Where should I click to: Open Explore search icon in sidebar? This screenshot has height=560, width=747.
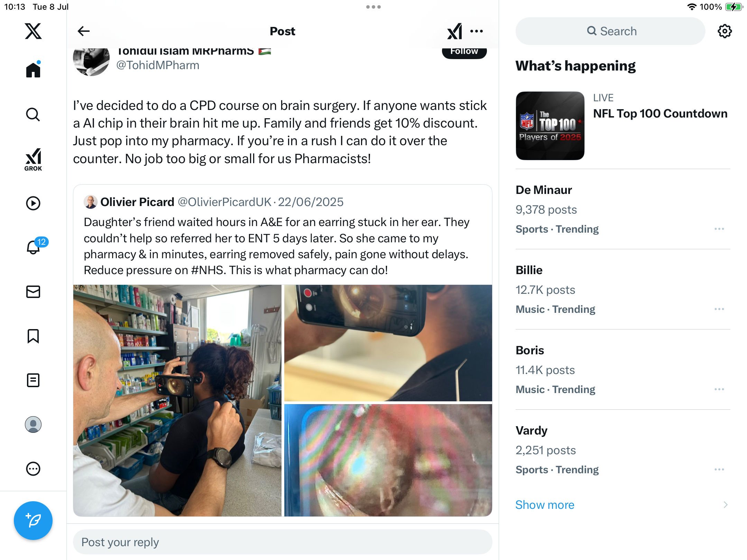33,114
